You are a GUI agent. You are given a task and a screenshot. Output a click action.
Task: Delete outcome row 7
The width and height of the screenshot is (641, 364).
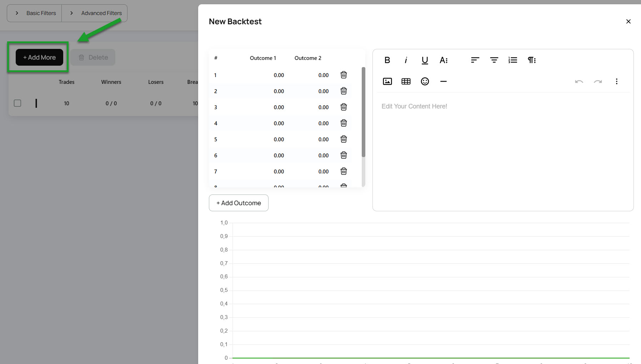click(344, 171)
